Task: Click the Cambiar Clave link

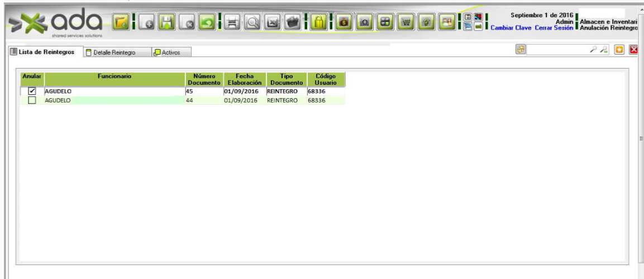Action: [x=511, y=28]
